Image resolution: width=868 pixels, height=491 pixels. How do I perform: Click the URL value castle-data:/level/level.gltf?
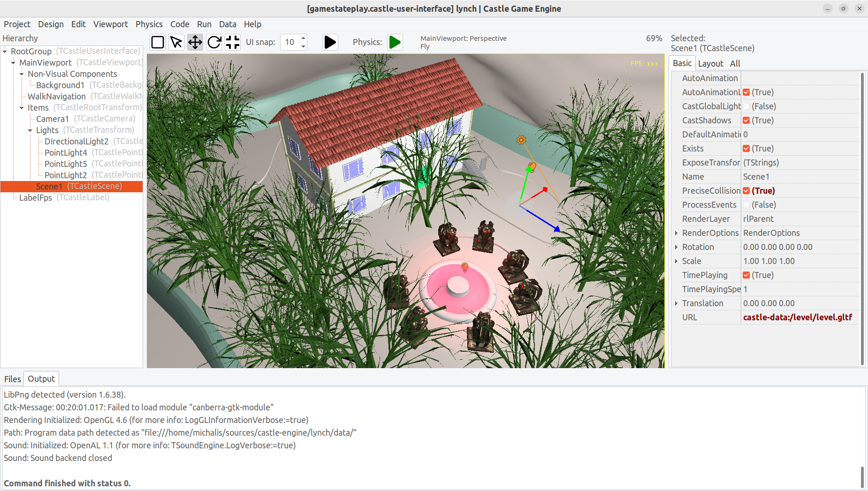point(797,317)
